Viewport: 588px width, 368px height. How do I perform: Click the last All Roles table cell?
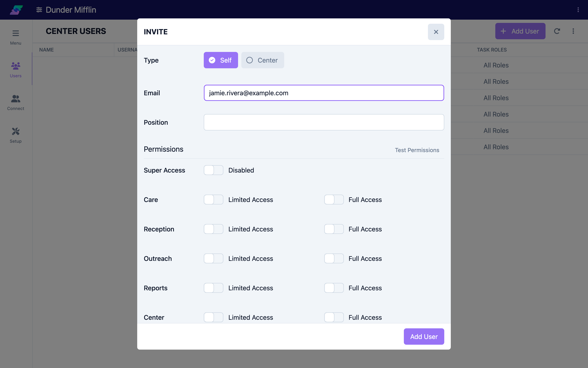(496, 147)
